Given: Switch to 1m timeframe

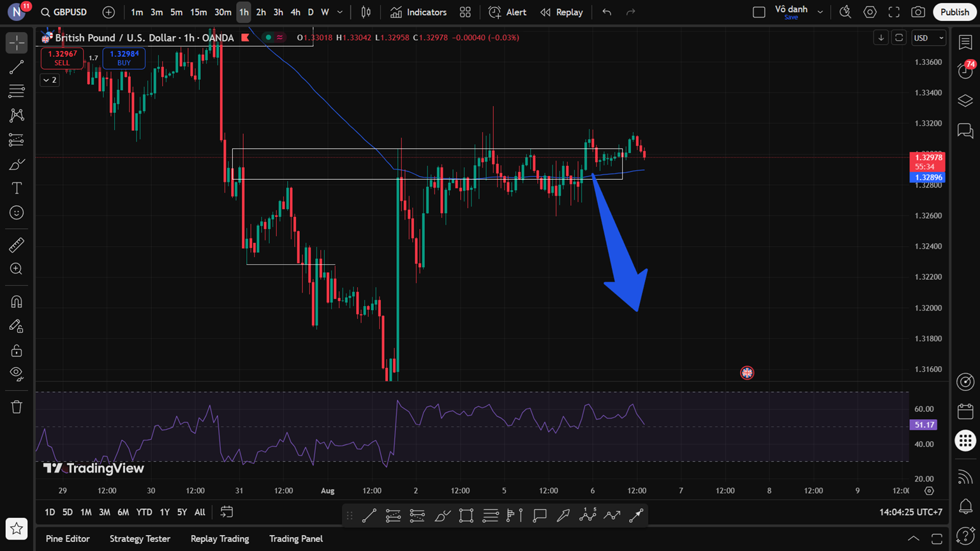Looking at the screenshot, I should (137, 12).
